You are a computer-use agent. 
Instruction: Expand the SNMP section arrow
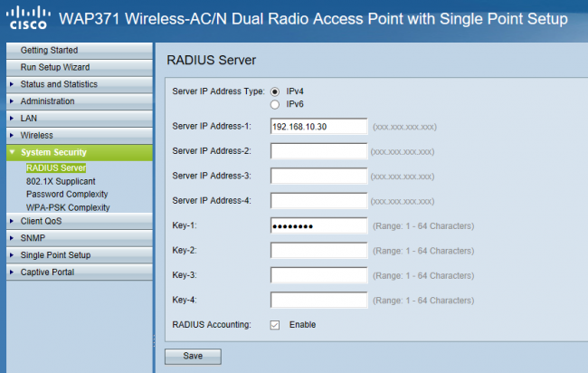click(x=12, y=238)
